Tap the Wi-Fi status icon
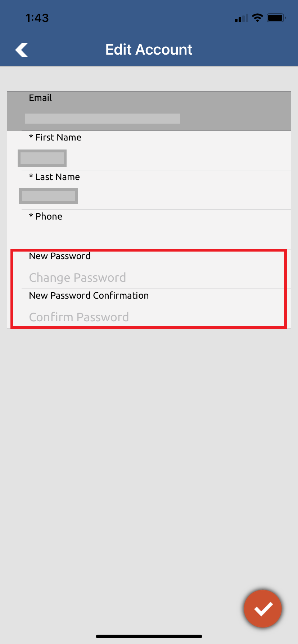 (257, 18)
